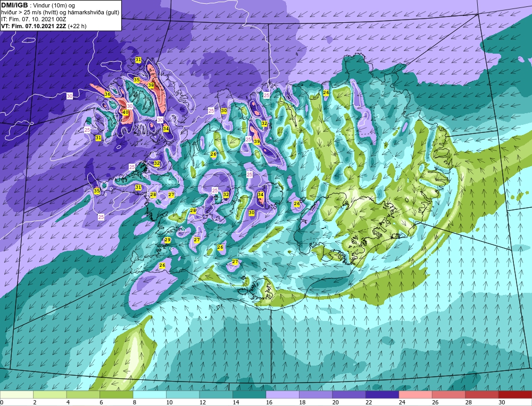This screenshot has width=532, height=406.
Task: Click the legend scale number 16
Action: click(269, 402)
